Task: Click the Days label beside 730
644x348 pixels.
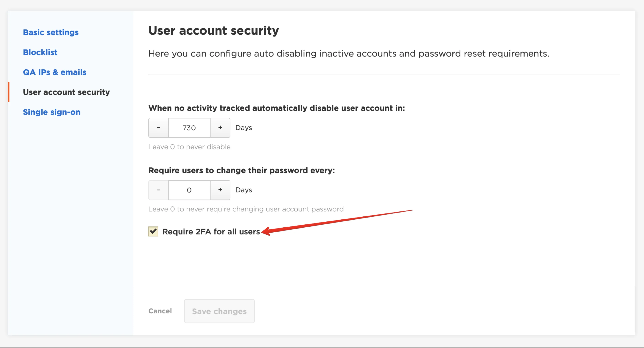Action: click(244, 128)
